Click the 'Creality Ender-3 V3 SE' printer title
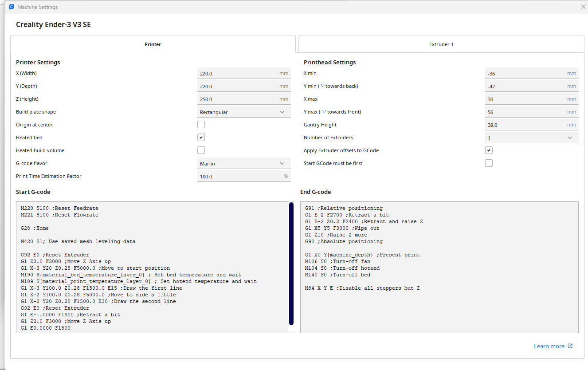Image resolution: width=588 pixels, height=370 pixels. click(53, 24)
